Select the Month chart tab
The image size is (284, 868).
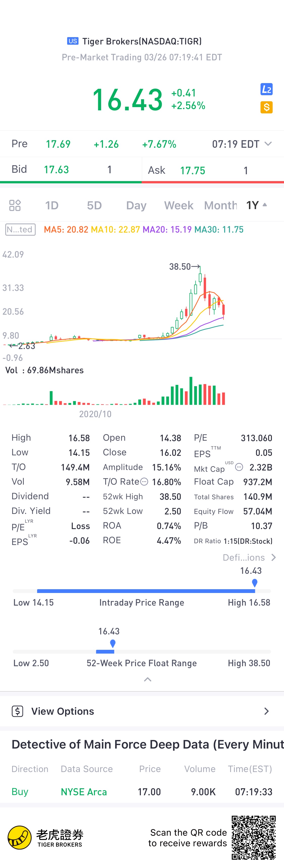221,205
